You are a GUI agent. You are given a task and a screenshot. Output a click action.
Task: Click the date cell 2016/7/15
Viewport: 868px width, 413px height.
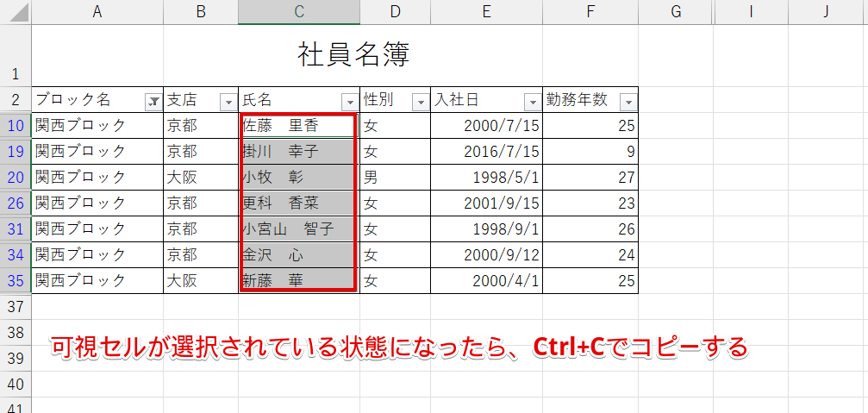click(487, 151)
